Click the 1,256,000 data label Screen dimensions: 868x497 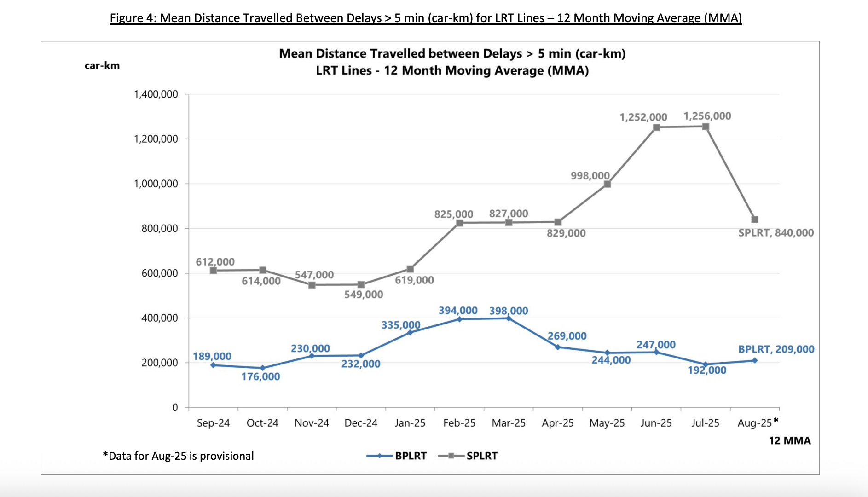707,116
